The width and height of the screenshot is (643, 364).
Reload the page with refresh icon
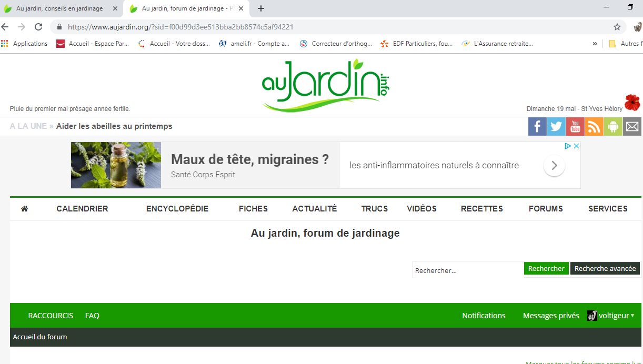[38, 27]
